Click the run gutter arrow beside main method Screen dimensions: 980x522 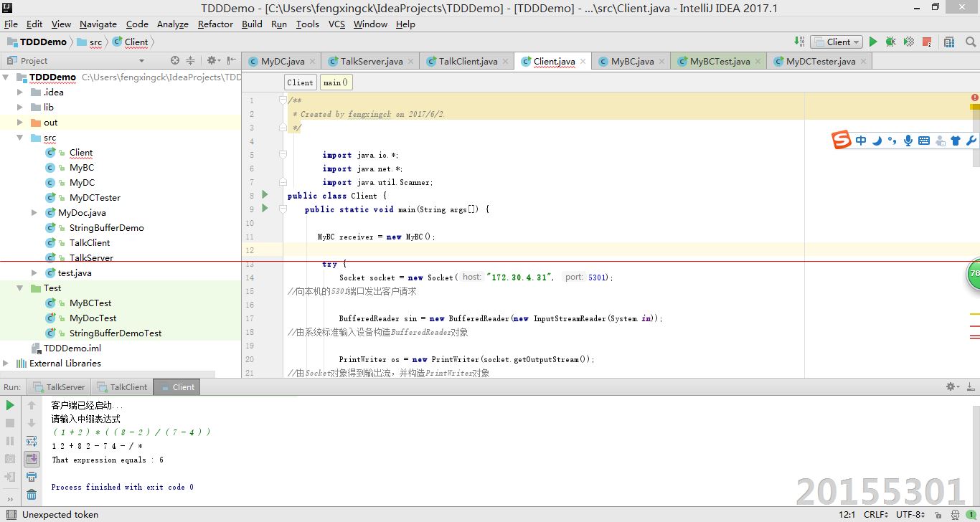[265, 209]
